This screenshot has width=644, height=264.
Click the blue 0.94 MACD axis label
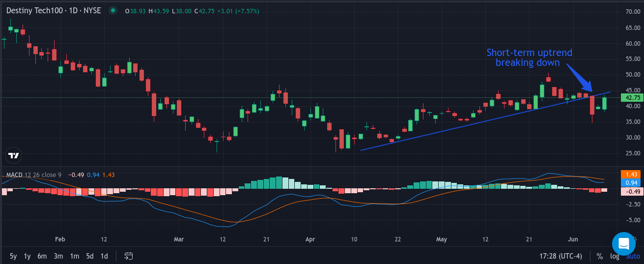(630, 183)
